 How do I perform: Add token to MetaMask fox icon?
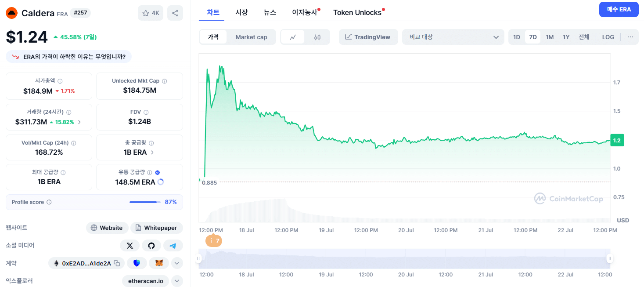click(x=159, y=263)
